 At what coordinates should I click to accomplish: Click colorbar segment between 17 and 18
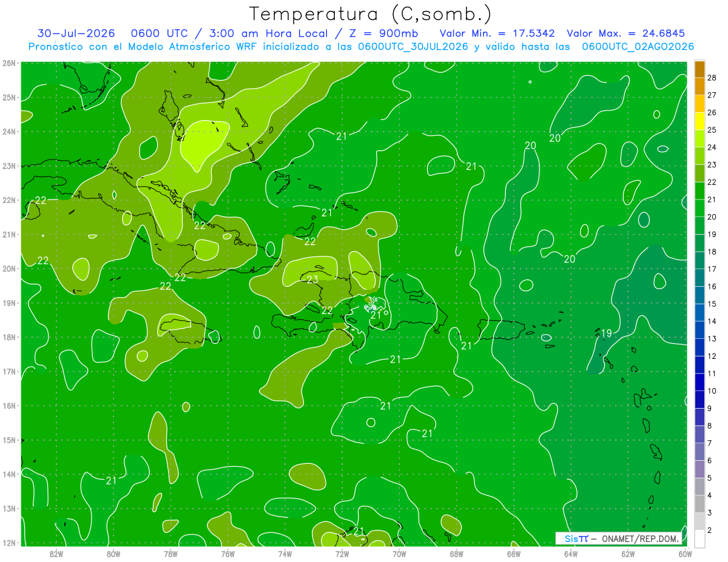click(x=699, y=261)
